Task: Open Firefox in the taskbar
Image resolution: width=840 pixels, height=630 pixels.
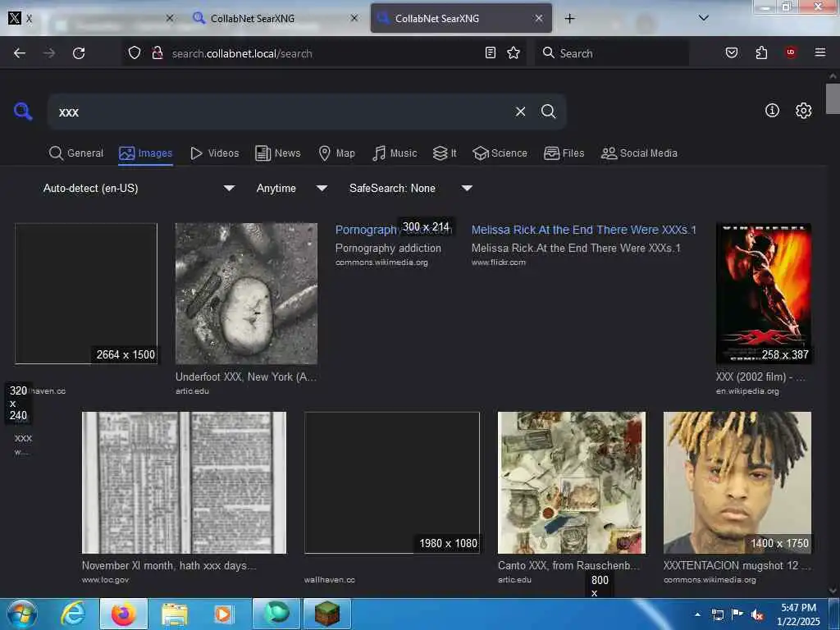Action: coord(124,614)
